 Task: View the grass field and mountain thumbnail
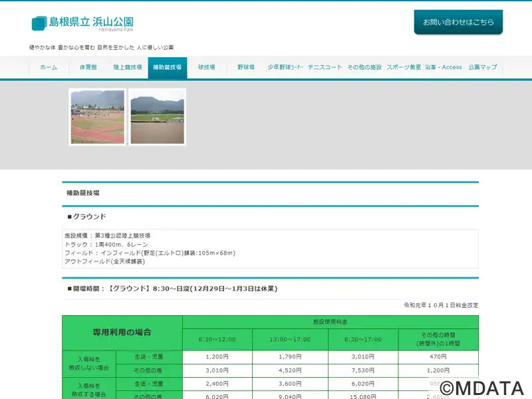pyautogui.click(x=157, y=117)
